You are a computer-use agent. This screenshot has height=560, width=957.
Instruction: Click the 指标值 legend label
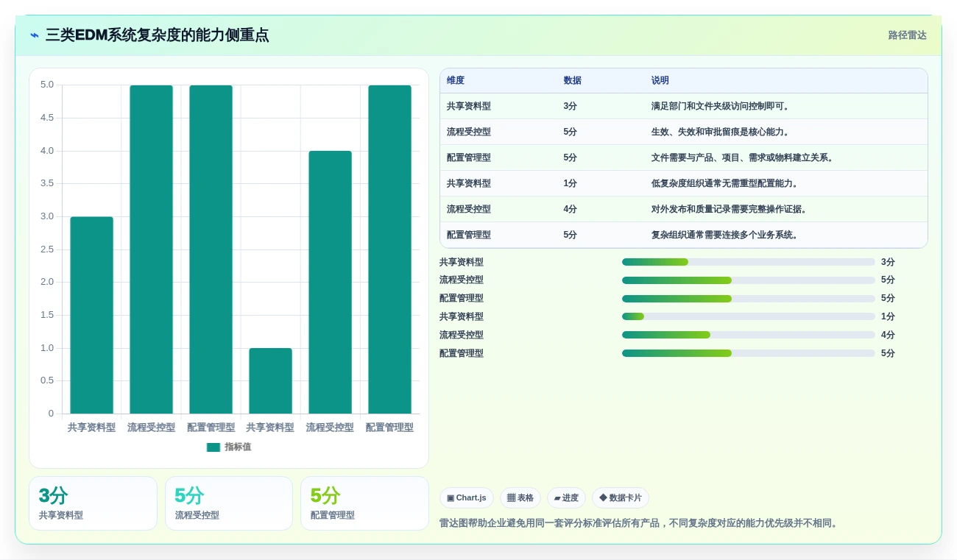(x=238, y=447)
